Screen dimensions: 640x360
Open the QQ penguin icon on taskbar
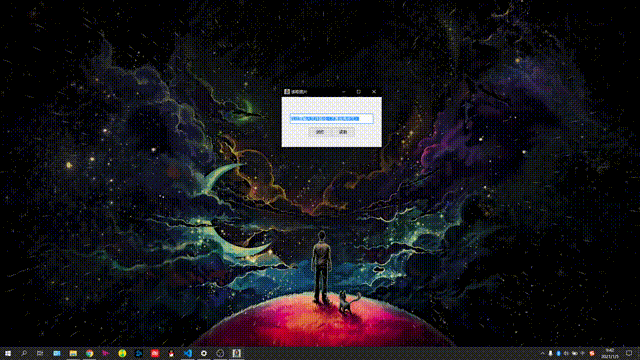[x=171, y=353]
